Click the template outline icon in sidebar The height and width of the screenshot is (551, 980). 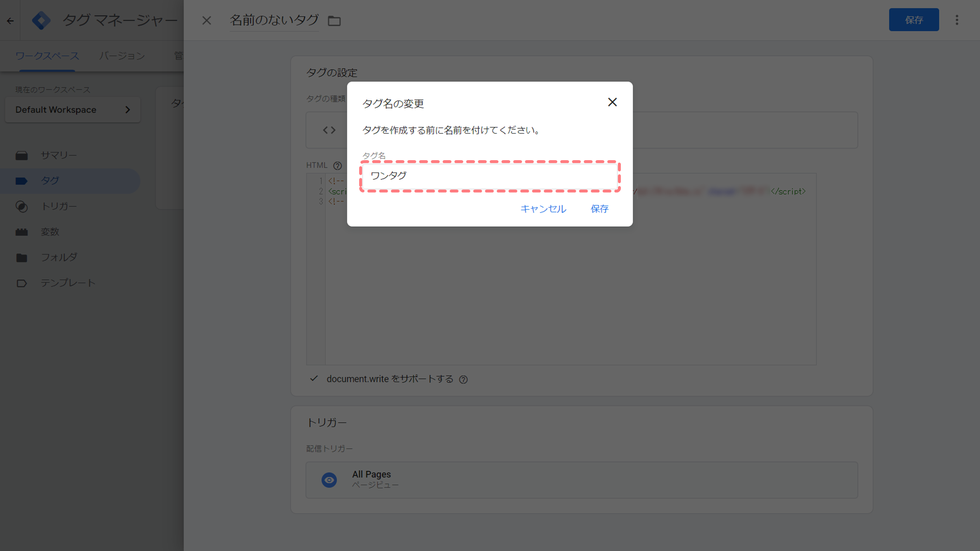pyautogui.click(x=22, y=283)
